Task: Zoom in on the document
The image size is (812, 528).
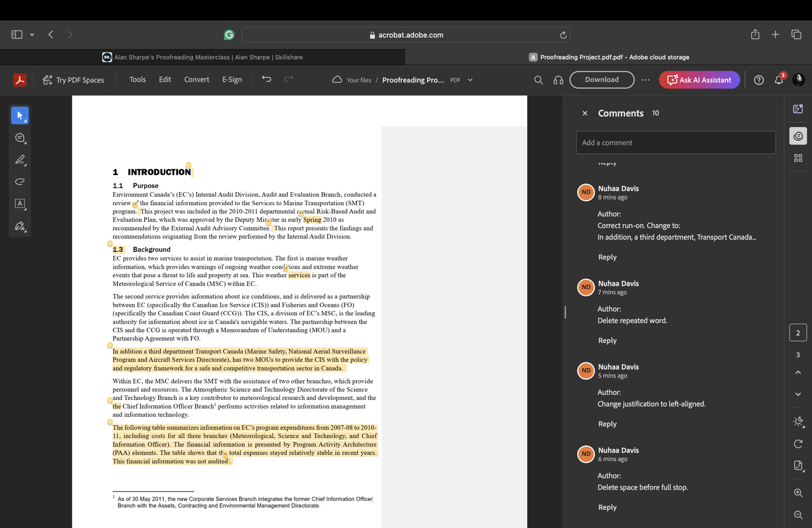Action: tap(798, 493)
